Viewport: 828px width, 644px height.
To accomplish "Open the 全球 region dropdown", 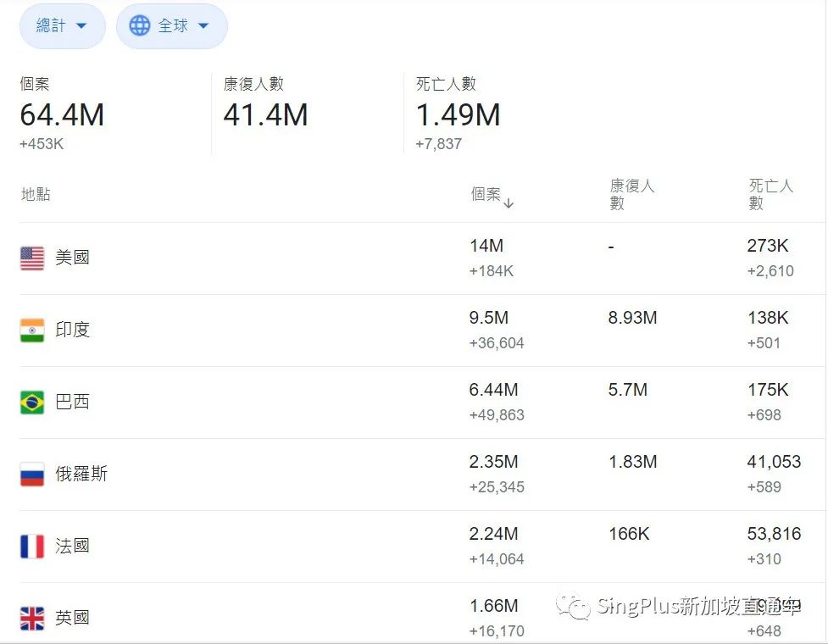I will 172,26.
